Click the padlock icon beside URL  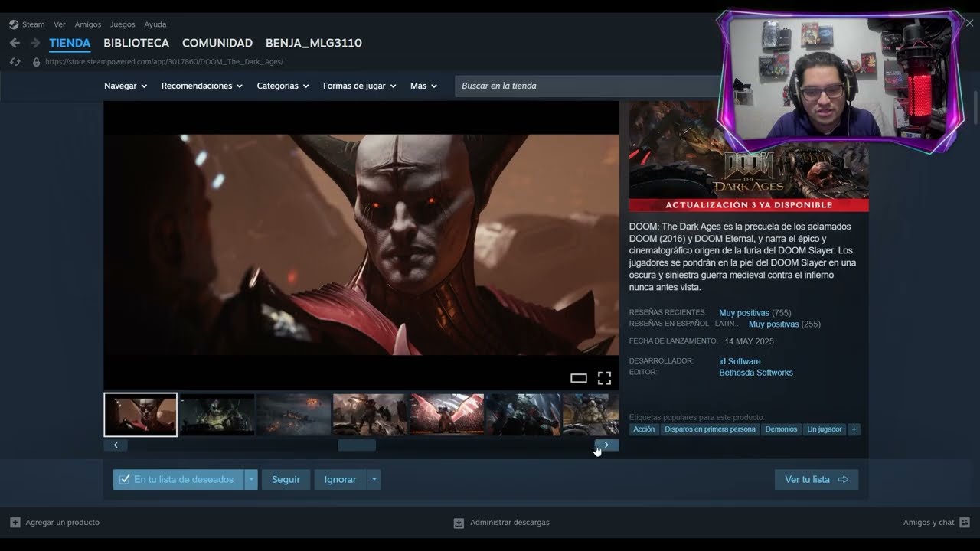pos(36,62)
